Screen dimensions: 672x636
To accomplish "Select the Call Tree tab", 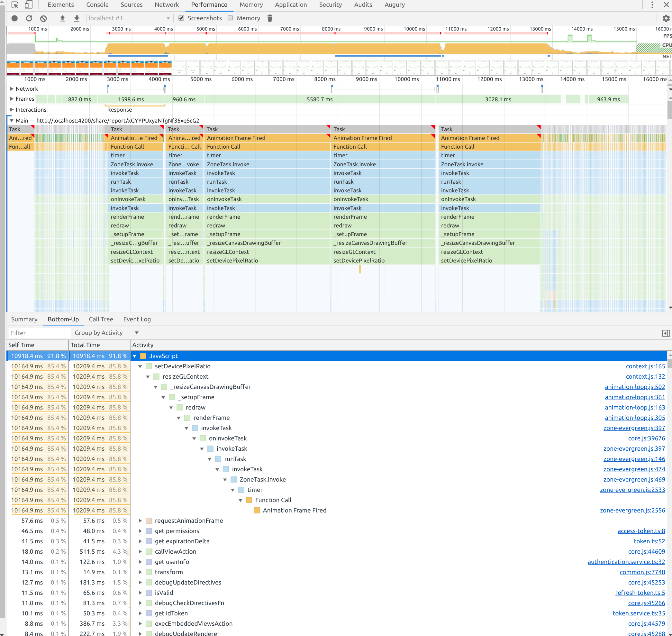I will [101, 319].
